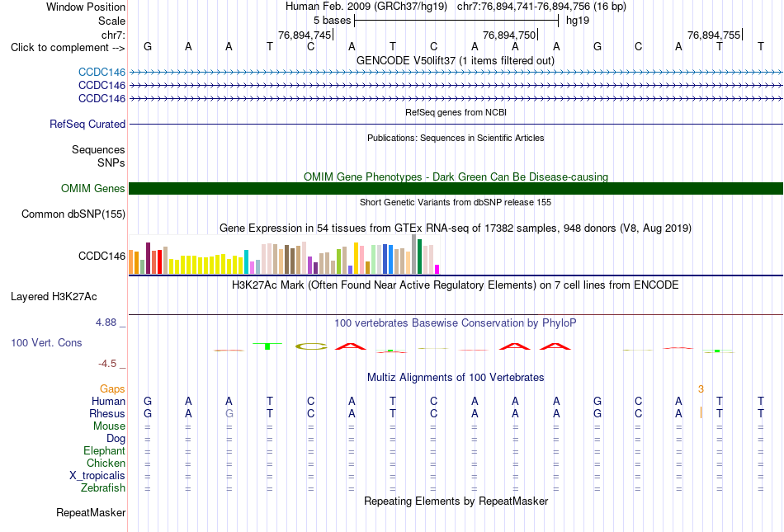Click the H3K27Ac Mark track title
Image resolution: width=784 pixels, height=532 pixels.
click(456, 285)
